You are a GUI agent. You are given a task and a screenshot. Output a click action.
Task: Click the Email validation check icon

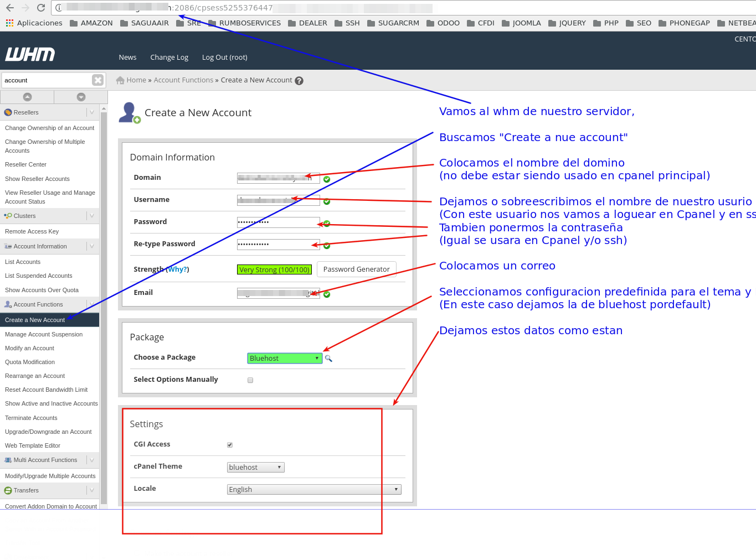tap(327, 294)
